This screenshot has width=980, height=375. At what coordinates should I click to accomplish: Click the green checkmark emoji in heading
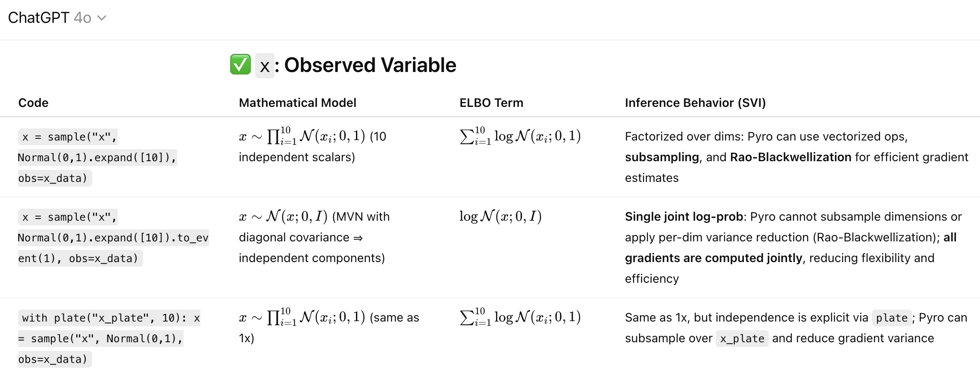(x=240, y=65)
